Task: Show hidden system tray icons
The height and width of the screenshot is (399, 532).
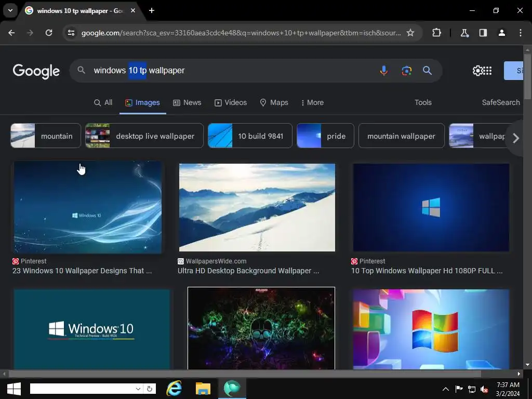Action: pos(446,389)
